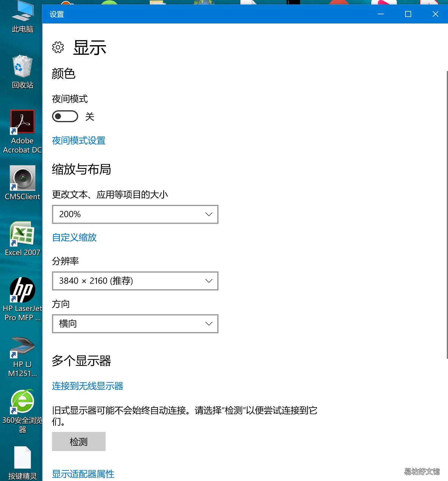Image resolution: width=448 pixels, height=481 pixels.
Task: Select the HP LaserJet Pro MFP shortcut
Action: 22,299
